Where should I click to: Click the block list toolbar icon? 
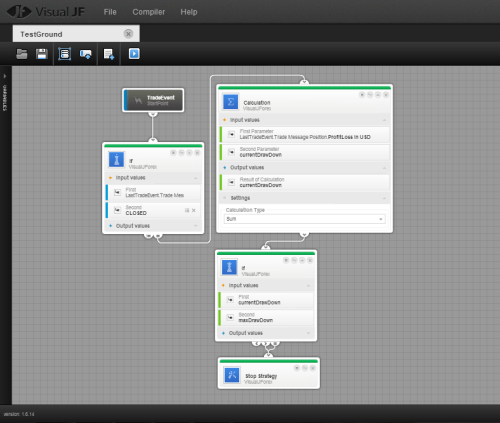coord(65,54)
